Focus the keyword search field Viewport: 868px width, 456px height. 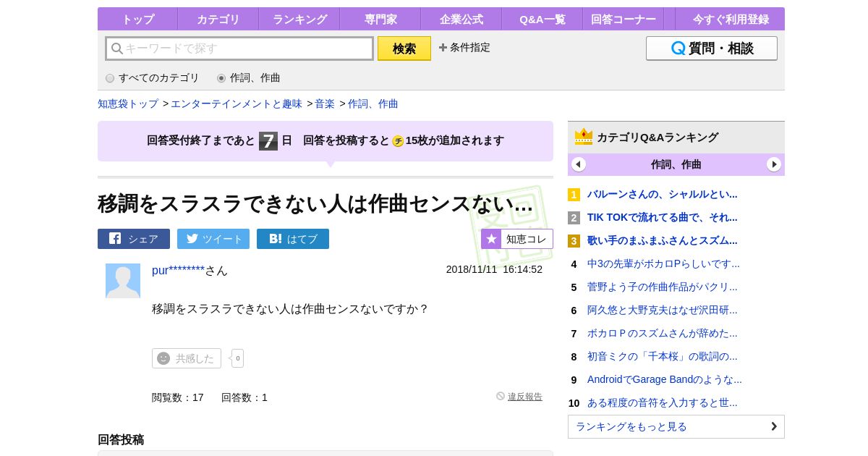coord(239,48)
